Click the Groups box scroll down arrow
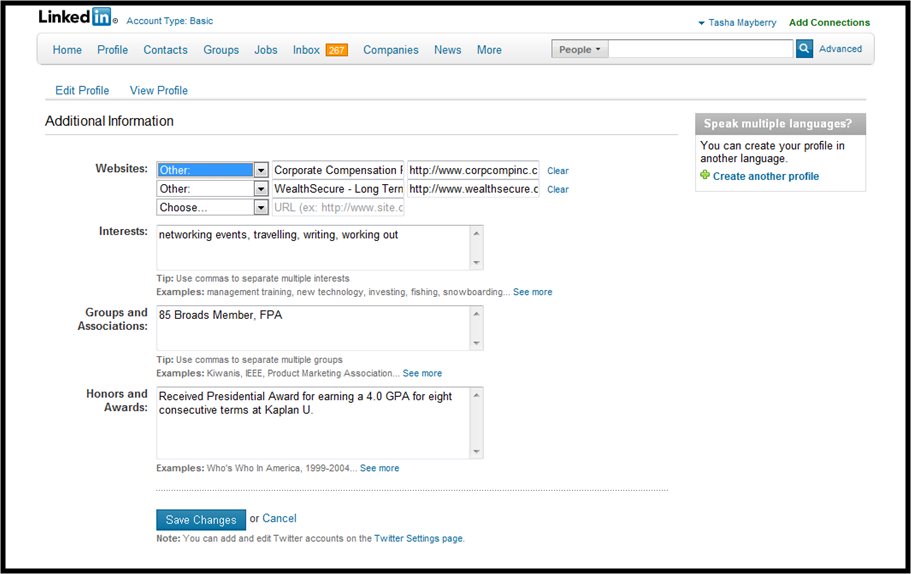This screenshot has height=574, width=911. 476,343
